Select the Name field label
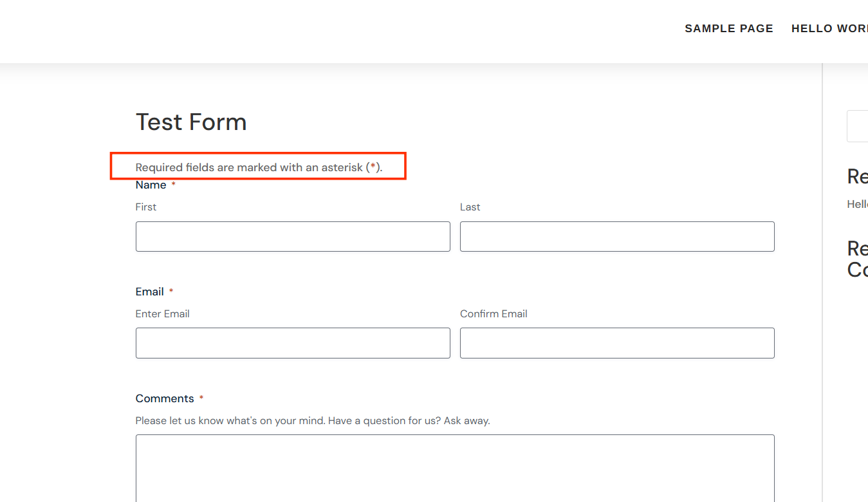The height and width of the screenshot is (502, 868). 149,185
